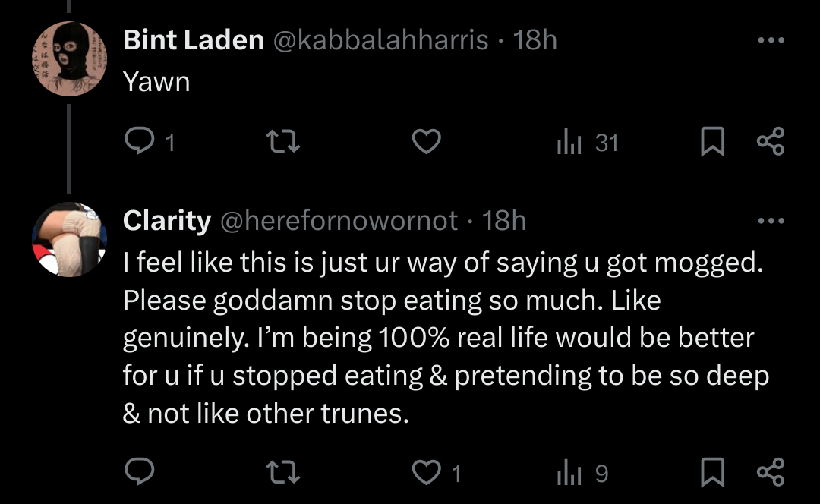Like Clarity's post with 1 like

click(x=427, y=473)
